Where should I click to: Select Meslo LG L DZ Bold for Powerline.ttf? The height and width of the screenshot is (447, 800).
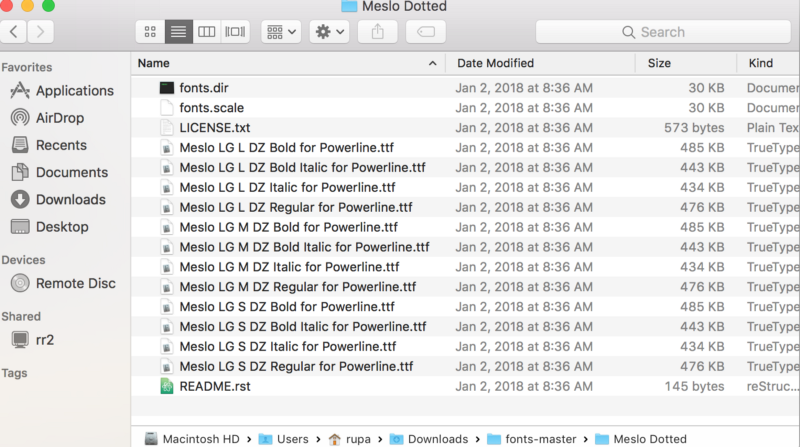pos(287,147)
